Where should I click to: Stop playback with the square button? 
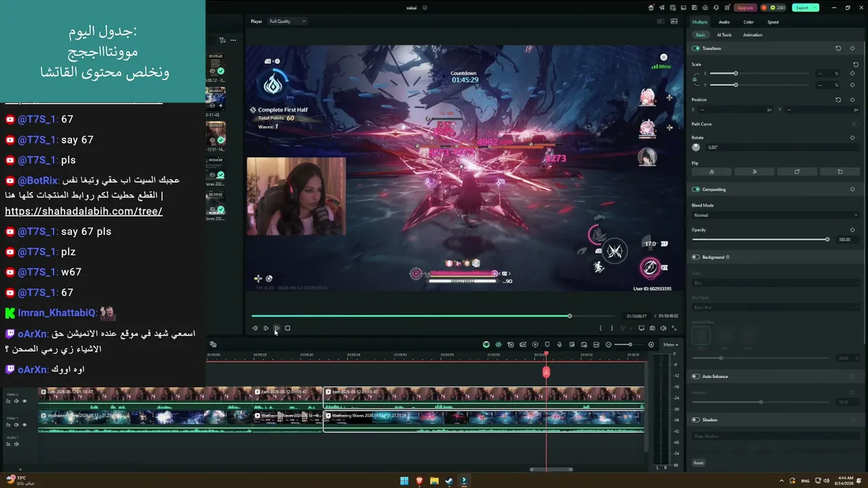[288, 328]
